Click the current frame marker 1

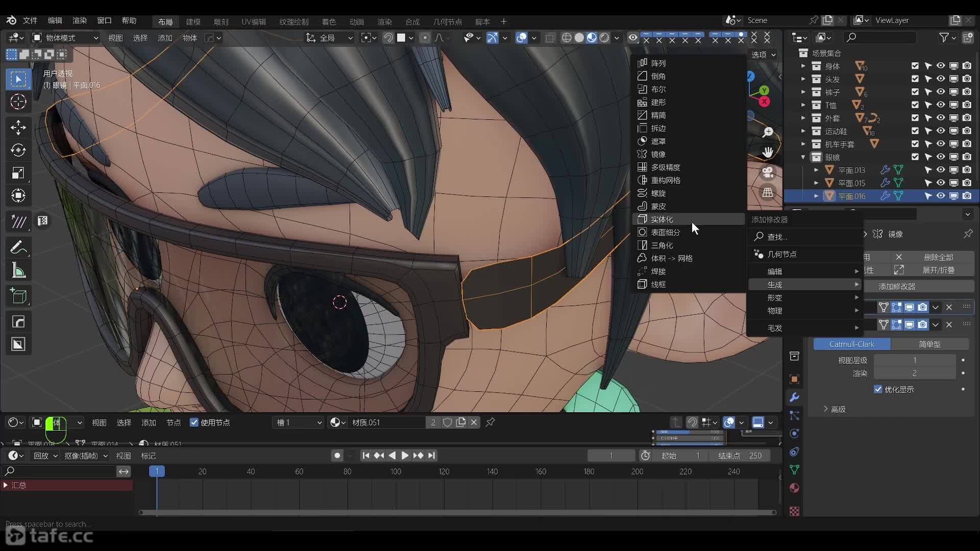coord(157,471)
